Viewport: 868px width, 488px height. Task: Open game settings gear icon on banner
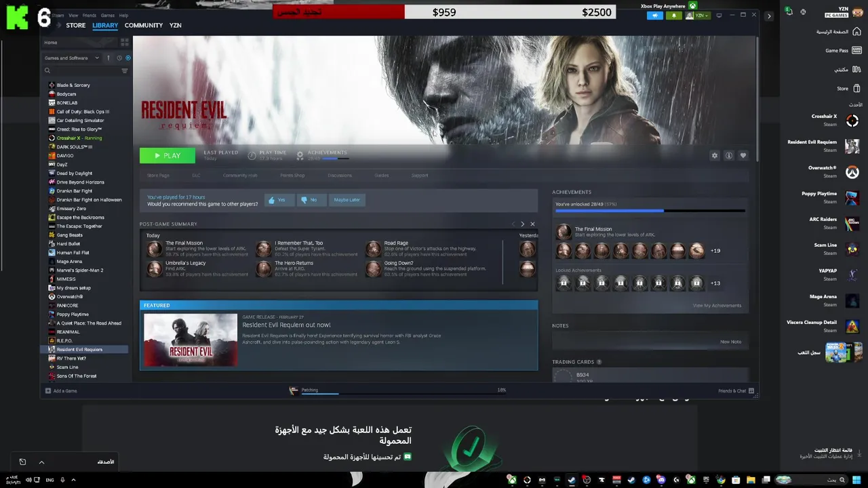[x=714, y=155]
